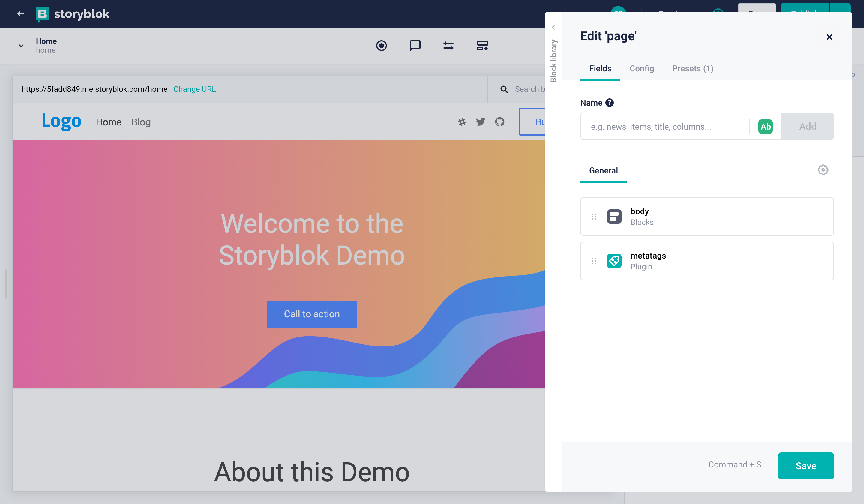Image resolution: width=864 pixels, height=504 pixels.
Task: Open the metatags field row
Action: click(x=706, y=261)
